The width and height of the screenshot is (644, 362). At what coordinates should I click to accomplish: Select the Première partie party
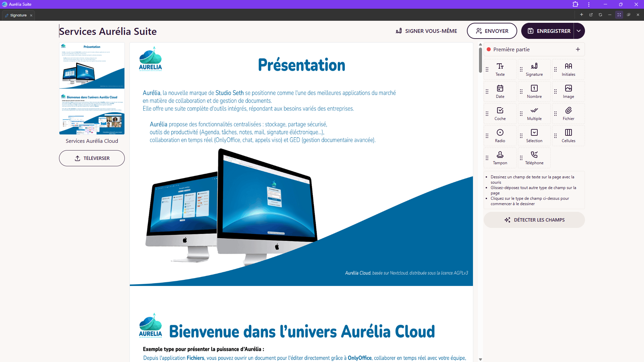pos(534,49)
